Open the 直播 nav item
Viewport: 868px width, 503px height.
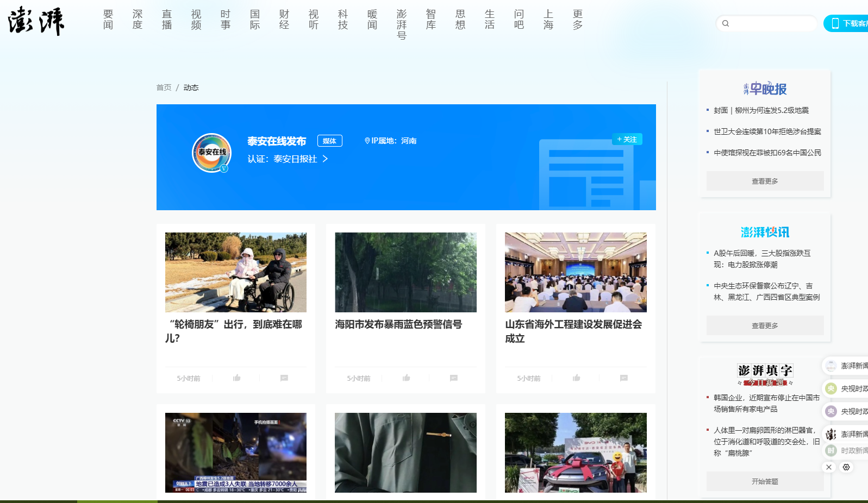click(x=167, y=20)
